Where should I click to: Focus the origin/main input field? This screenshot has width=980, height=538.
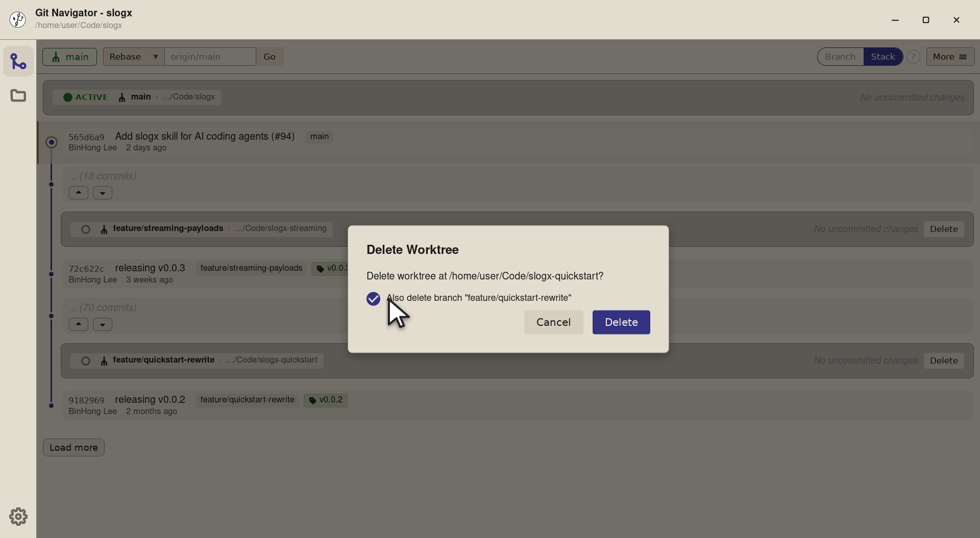(210, 57)
